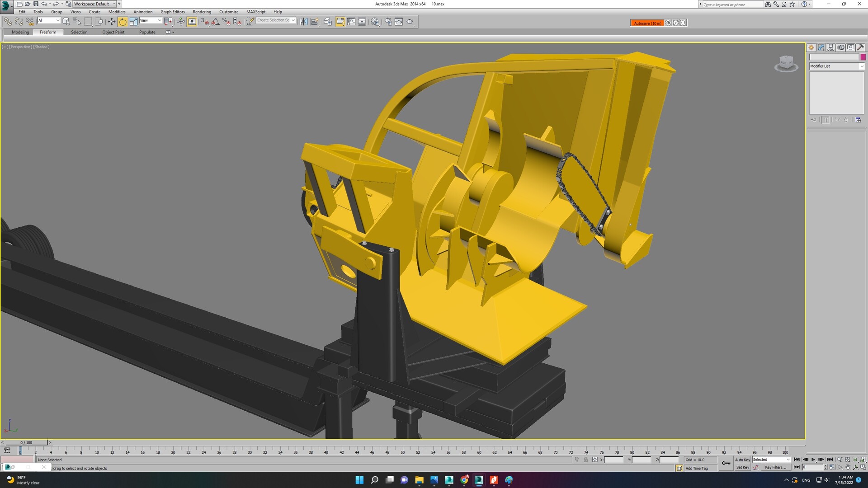Open the Mirror tool

pyautogui.click(x=303, y=21)
